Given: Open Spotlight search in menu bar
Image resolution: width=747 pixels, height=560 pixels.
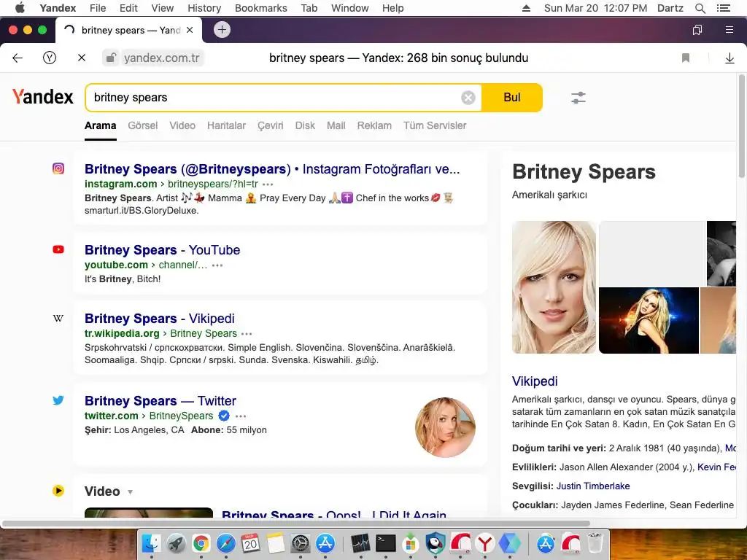Looking at the screenshot, I should [x=700, y=8].
